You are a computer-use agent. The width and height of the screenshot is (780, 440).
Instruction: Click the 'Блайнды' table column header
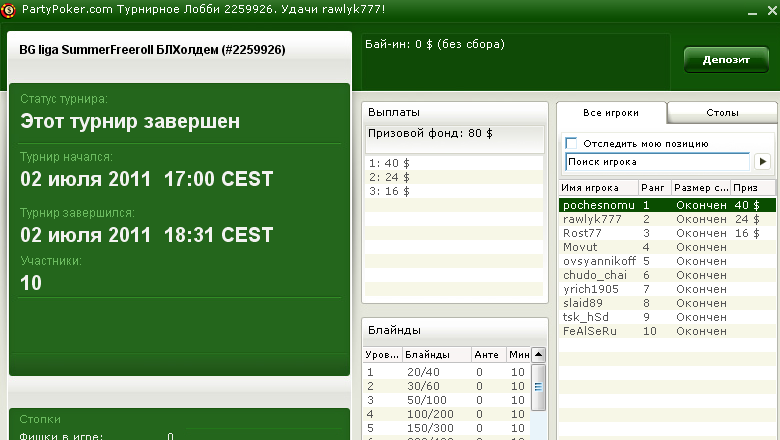tap(437, 354)
